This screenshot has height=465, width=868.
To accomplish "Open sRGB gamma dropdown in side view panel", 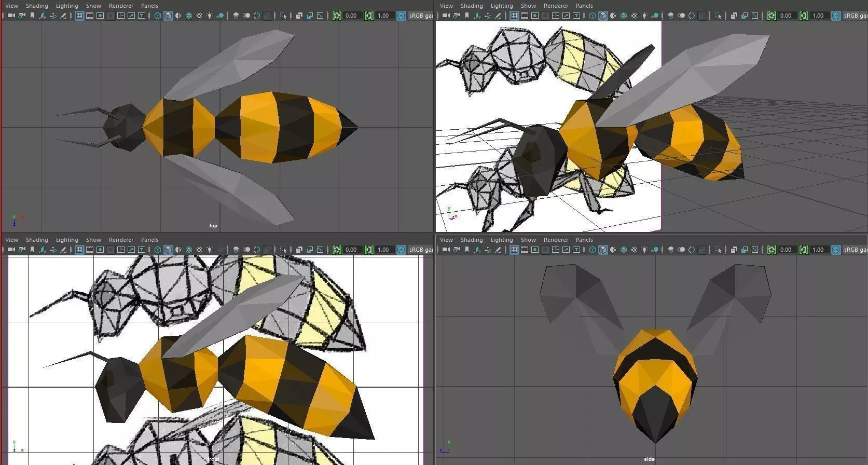I will pos(855,250).
